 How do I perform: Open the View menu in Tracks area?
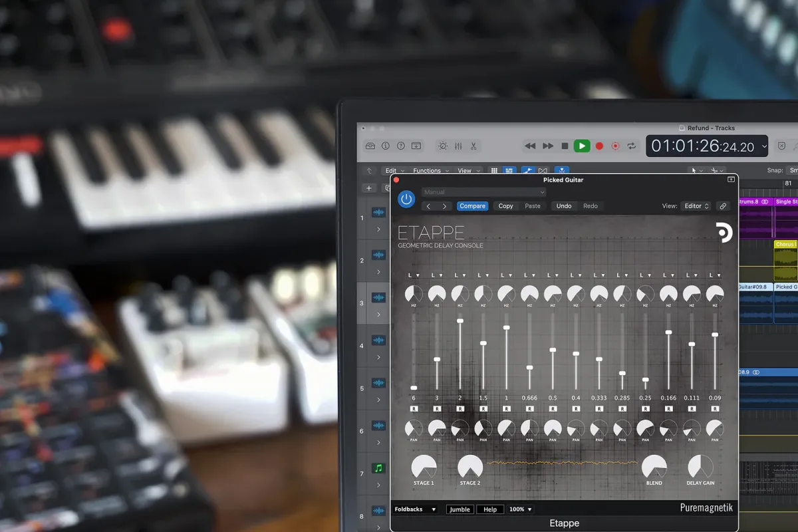tap(468, 171)
